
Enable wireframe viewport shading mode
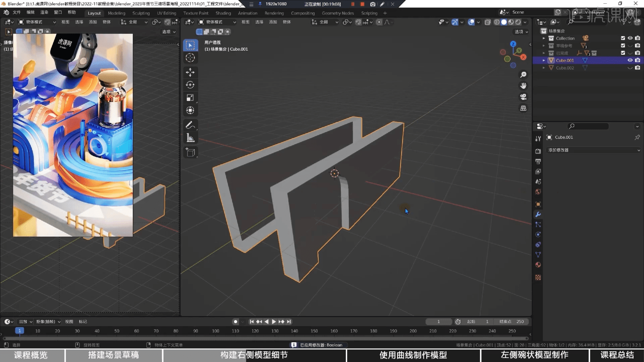tap(497, 22)
